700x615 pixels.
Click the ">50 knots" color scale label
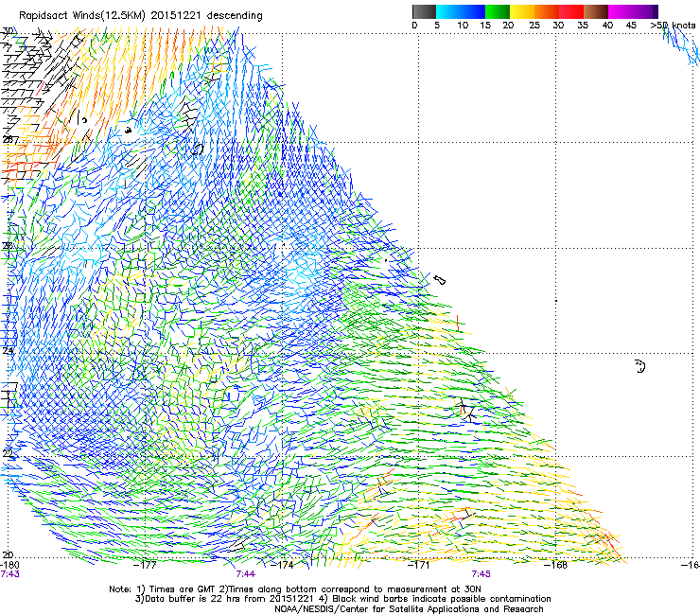click(x=673, y=25)
